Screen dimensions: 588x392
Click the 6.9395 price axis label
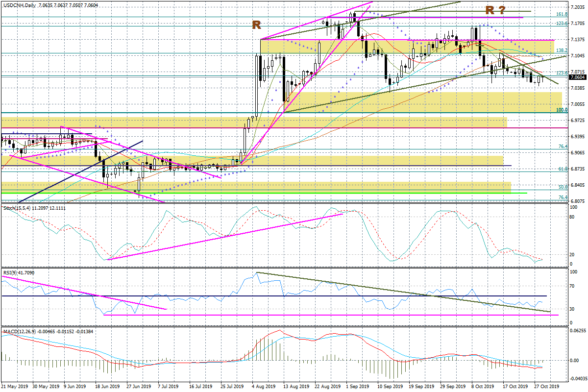pyautogui.click(x=577, y=137)
